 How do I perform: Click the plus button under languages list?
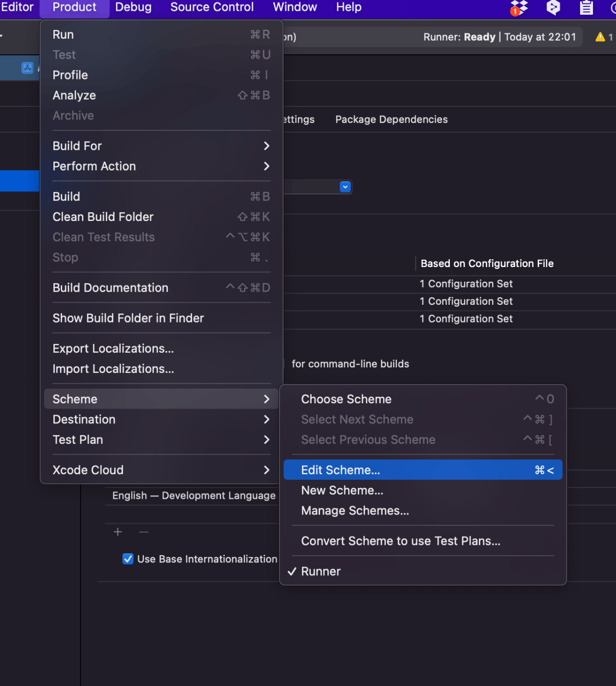click(x=118, y=532)
